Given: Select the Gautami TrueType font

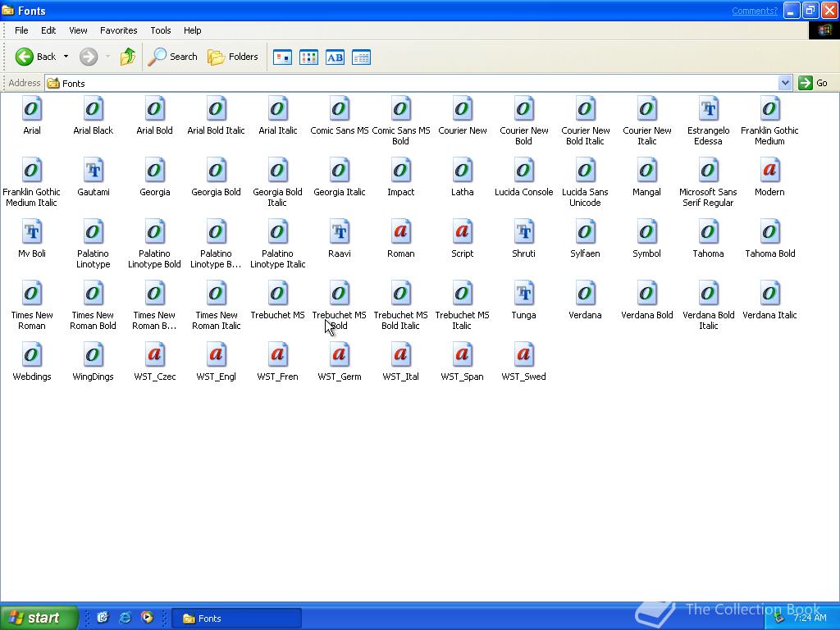Looking at the screenshot, I should tap(94, 171).
